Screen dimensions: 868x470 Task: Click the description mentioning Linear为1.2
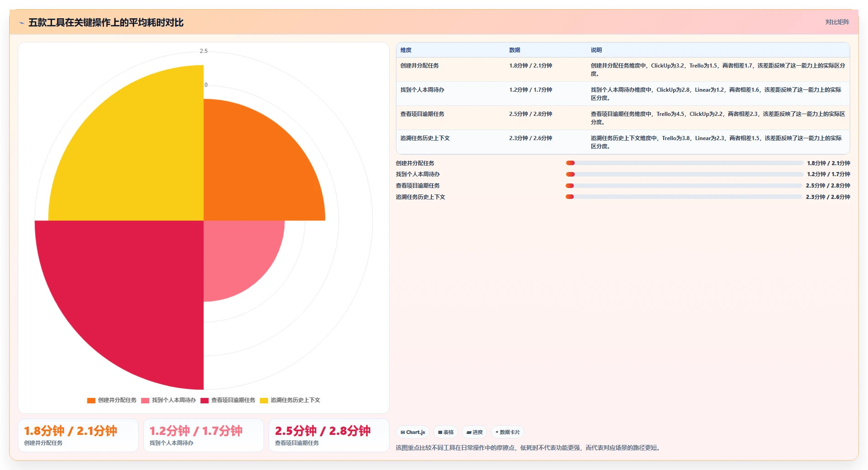point(717,94)
